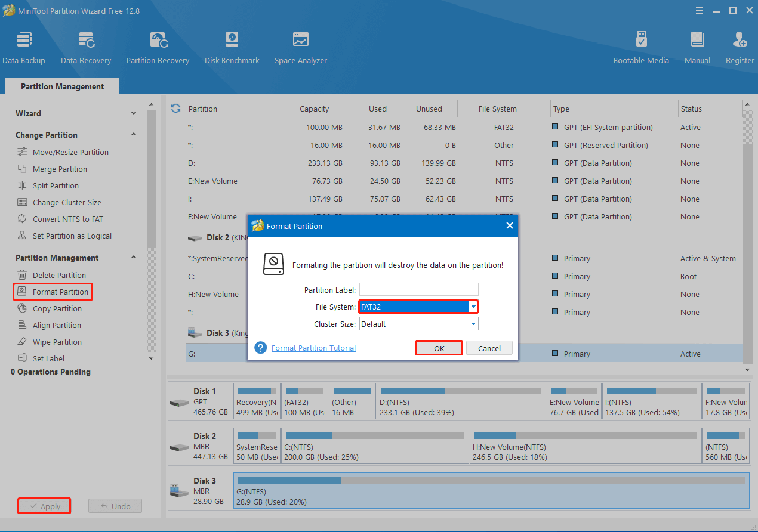
Task: Click the Apply button
Action: (44, 506)
